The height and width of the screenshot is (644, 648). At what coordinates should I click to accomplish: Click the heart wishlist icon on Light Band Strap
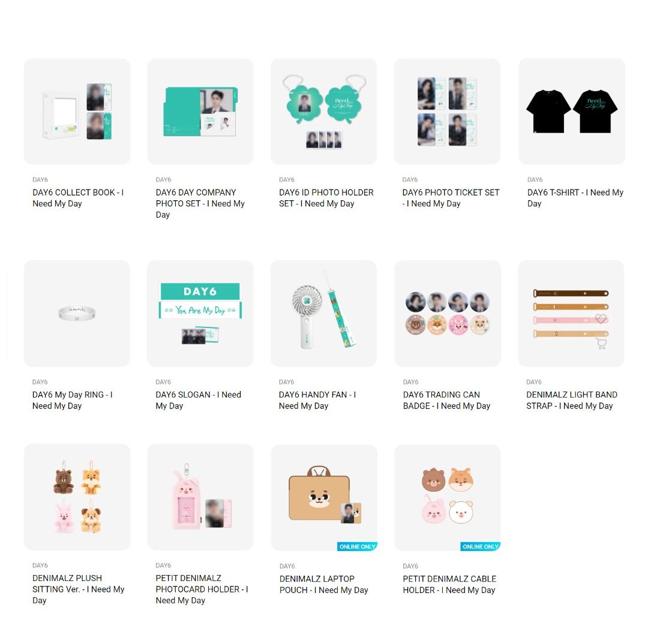point(601,319)
